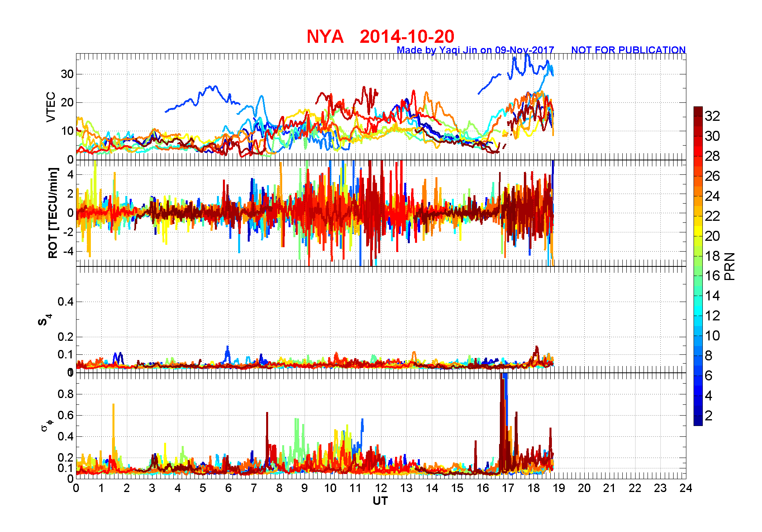Click x-axis tick label 9
This screenshot has width=762, height=532.
(305, 488)
